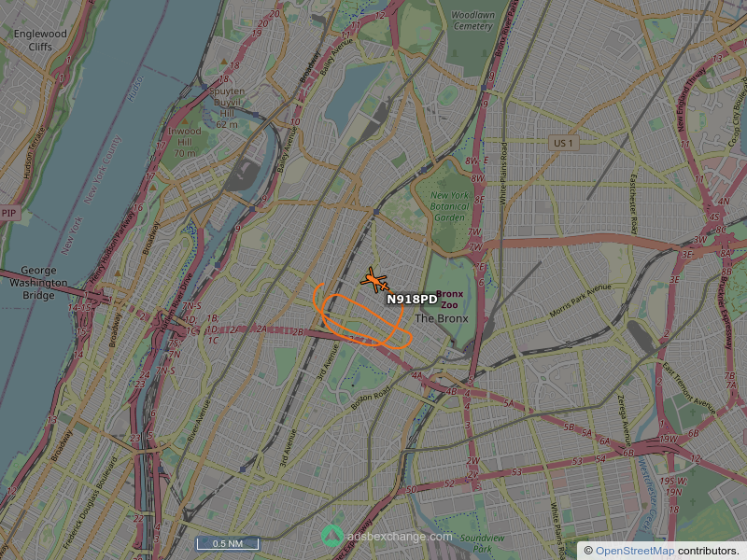Click the 14-15 exit marker near George Washington Bridge

click(x=80, y=307)
